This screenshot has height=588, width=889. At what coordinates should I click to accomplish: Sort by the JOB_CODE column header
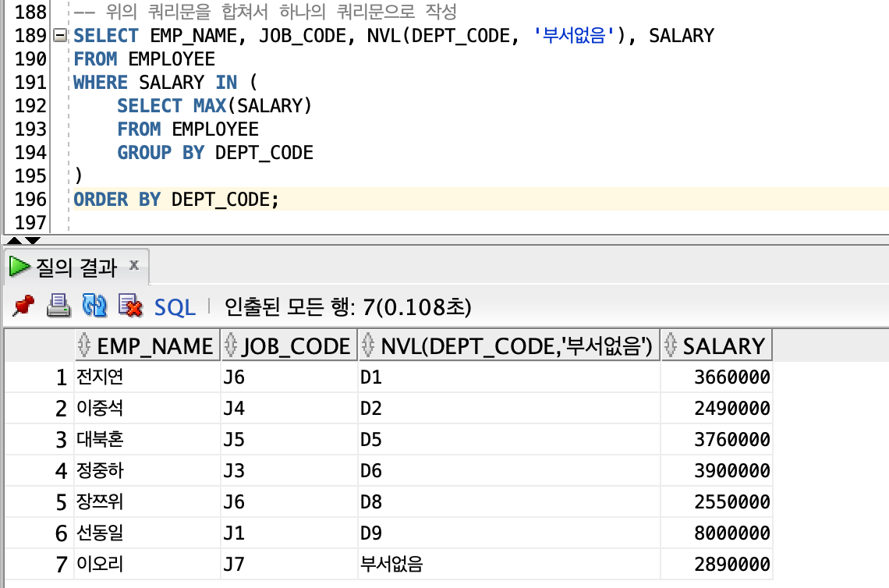[x=289, y=345]
